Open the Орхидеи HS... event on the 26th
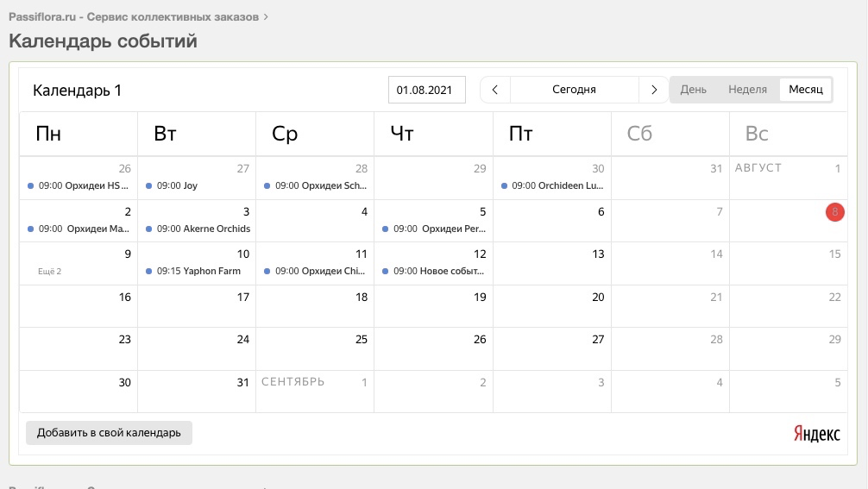The image size is (868, 489). (83, 185)
